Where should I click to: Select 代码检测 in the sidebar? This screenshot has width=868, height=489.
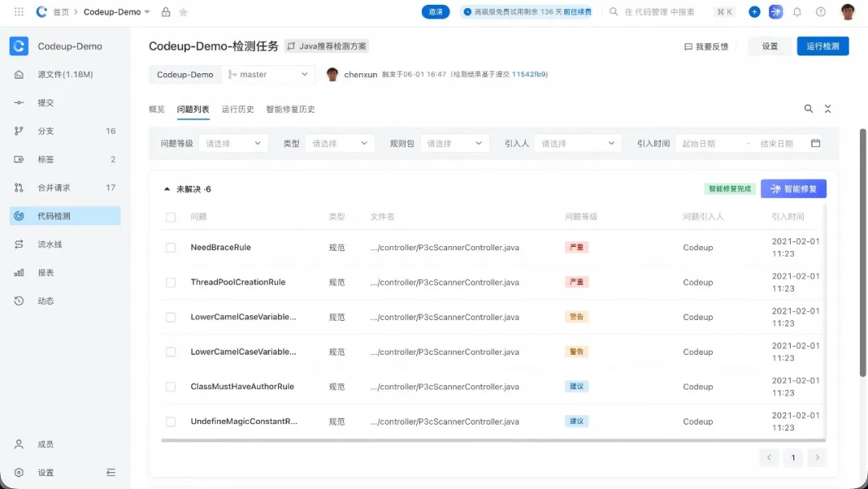pos(65,216)
